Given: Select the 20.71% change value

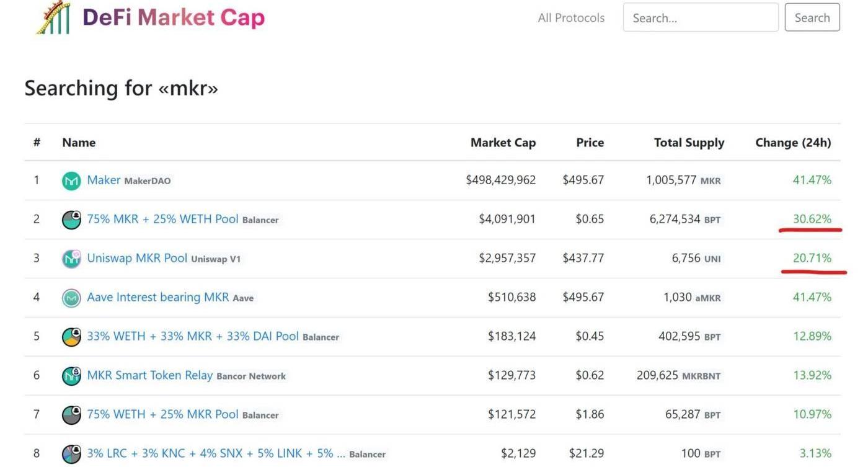Looking at the screenshot, I should click(x=812, y=258).
